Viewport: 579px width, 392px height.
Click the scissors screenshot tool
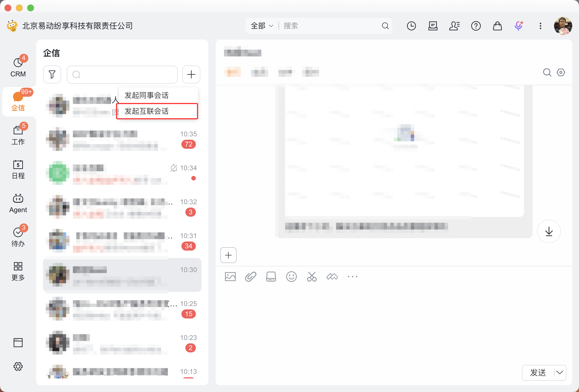click(312, 277)
